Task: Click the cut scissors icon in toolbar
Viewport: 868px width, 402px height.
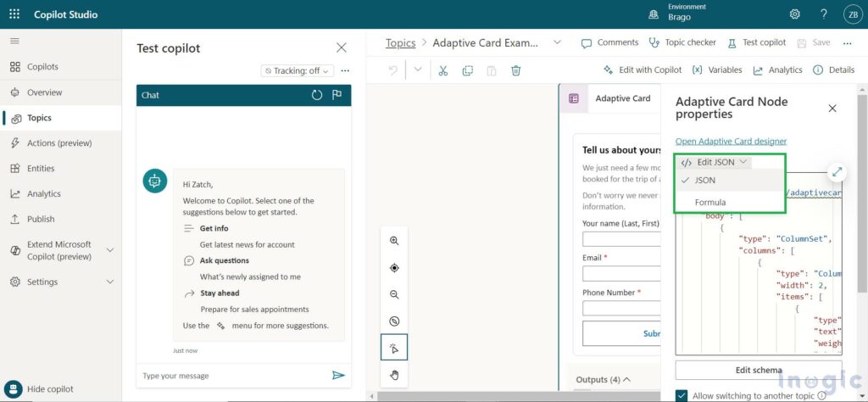Action: pos(442,70)
